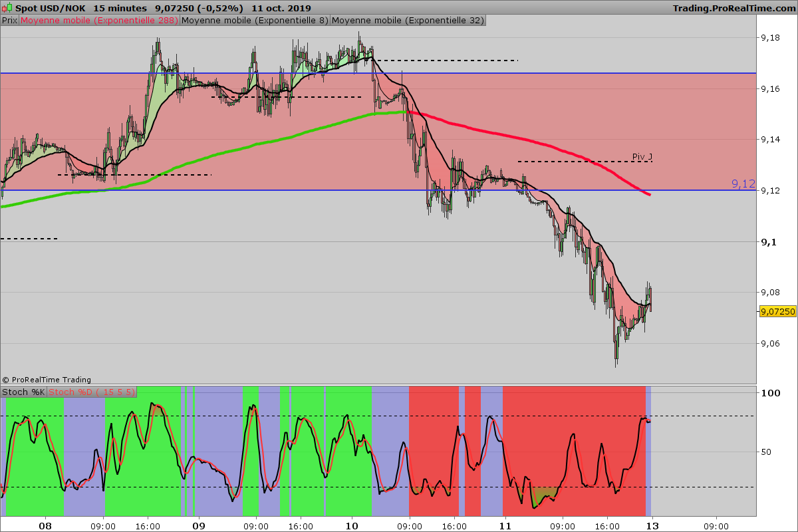Click the 9,18 price axis value
The image size is (798, 532).
pos(770,38)
